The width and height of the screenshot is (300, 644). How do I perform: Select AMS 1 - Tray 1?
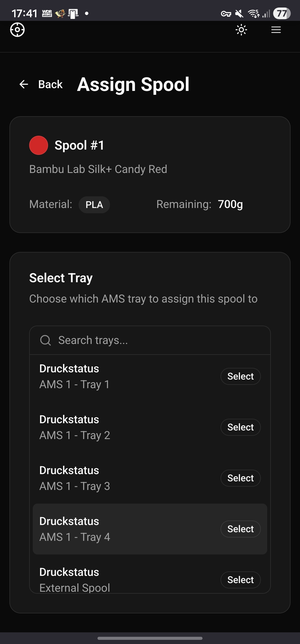click(240, 376)
